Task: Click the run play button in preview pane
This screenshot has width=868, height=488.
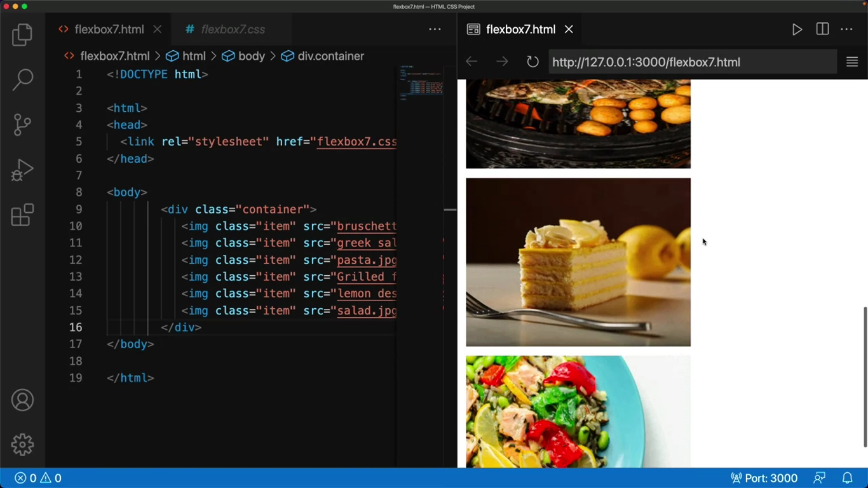Action: [797, 29]
